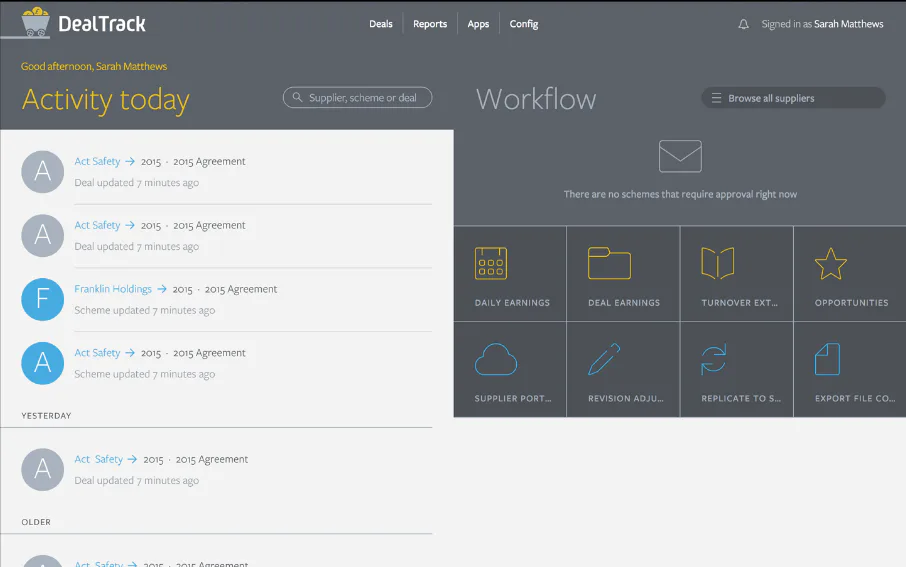Click the DealTrack logo in the header
The height and width of the screenshot is (567, 906).
(x=83, y=23)
